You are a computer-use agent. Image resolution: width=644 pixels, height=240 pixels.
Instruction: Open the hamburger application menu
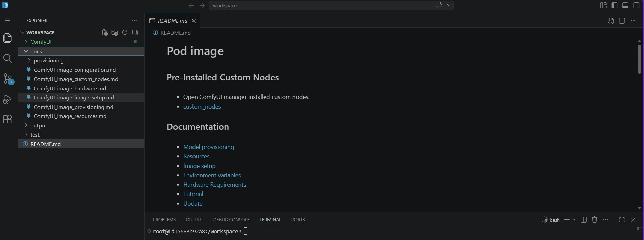[8, 21]
